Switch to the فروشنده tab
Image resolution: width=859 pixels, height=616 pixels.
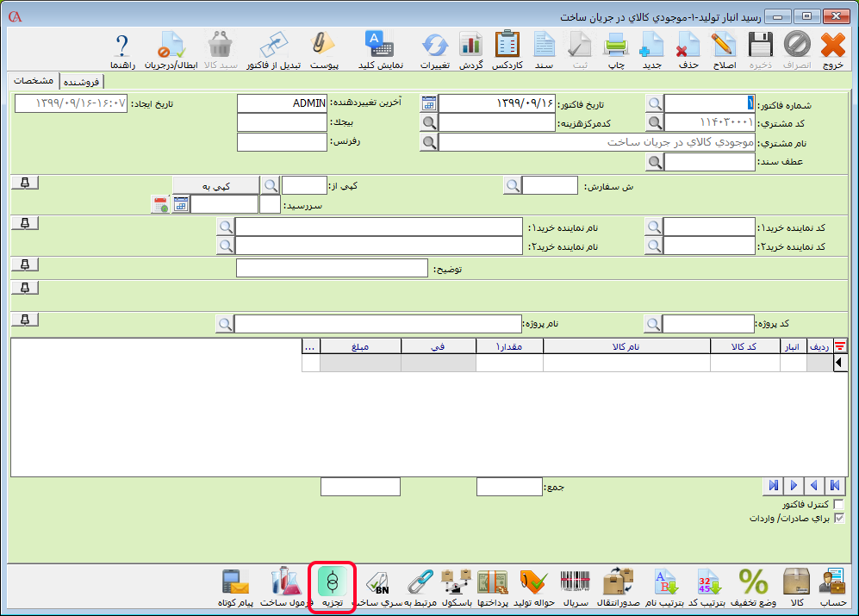coord(81,81)
